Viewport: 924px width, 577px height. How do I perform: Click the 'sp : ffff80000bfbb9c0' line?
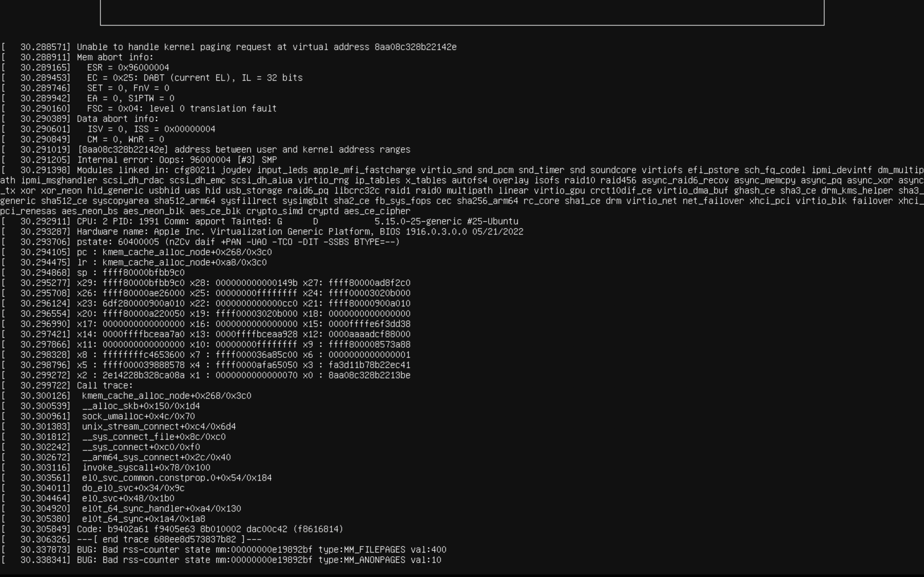click(131, 273)
